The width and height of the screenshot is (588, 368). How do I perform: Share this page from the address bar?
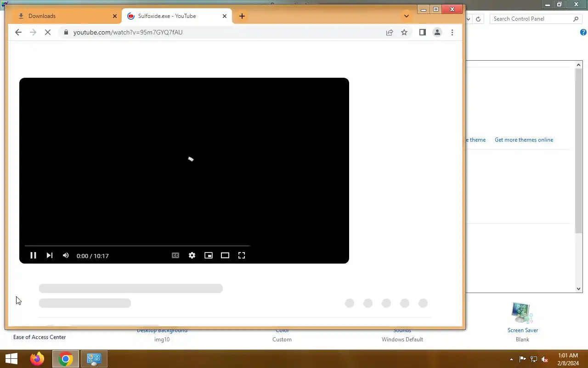(390, 32)
